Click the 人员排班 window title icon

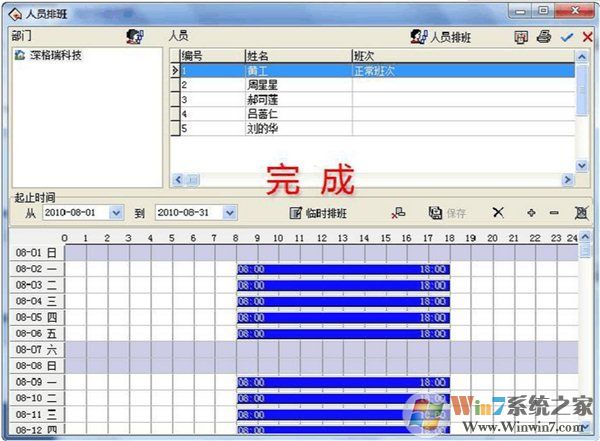(16, 15)
